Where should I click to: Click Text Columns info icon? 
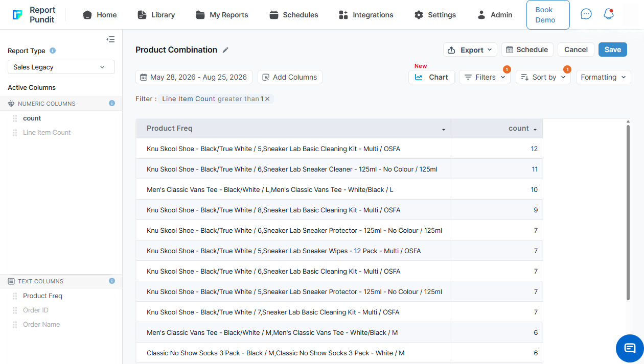pos(112,281)
